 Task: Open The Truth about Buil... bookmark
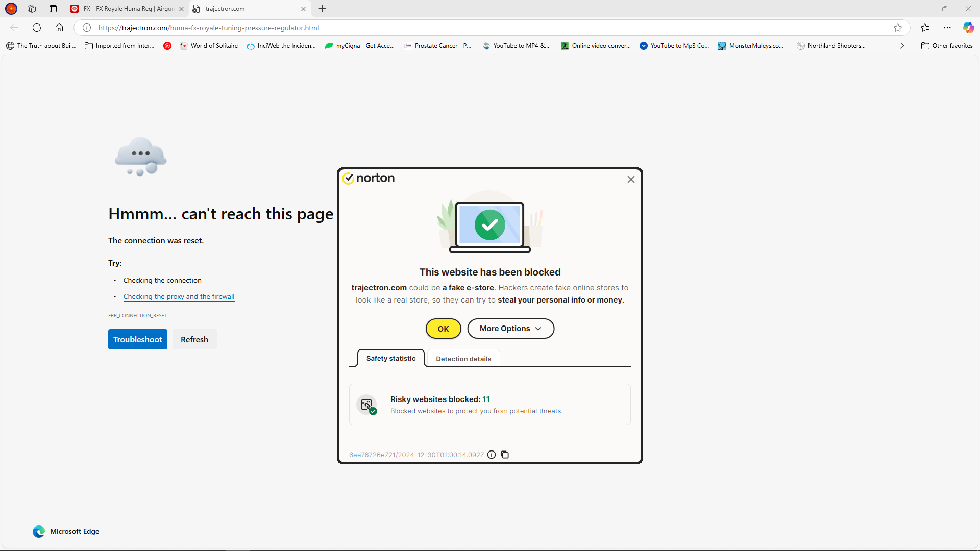41,46
